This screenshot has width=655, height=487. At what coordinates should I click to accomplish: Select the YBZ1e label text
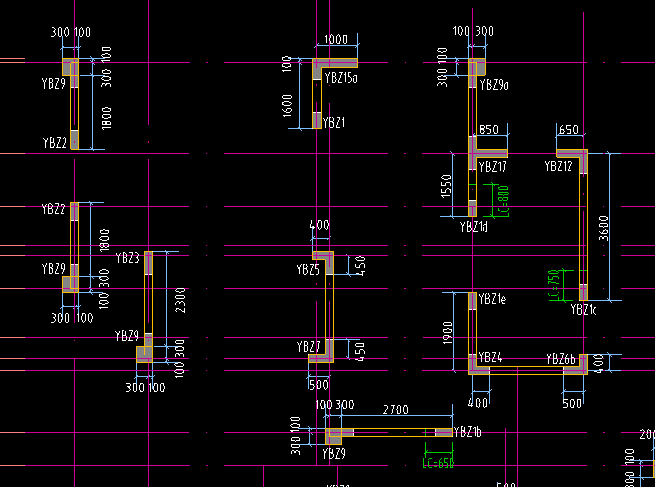tap(492, 299)
